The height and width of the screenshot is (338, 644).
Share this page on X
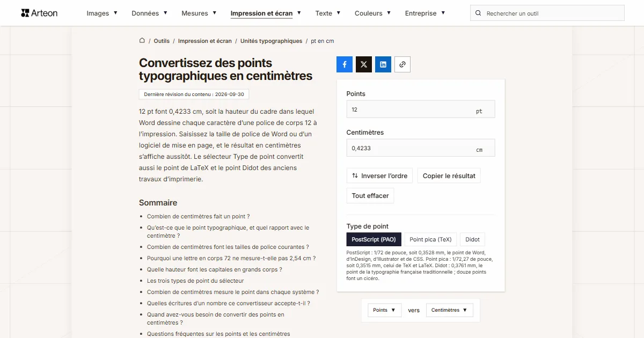[364, 64]
